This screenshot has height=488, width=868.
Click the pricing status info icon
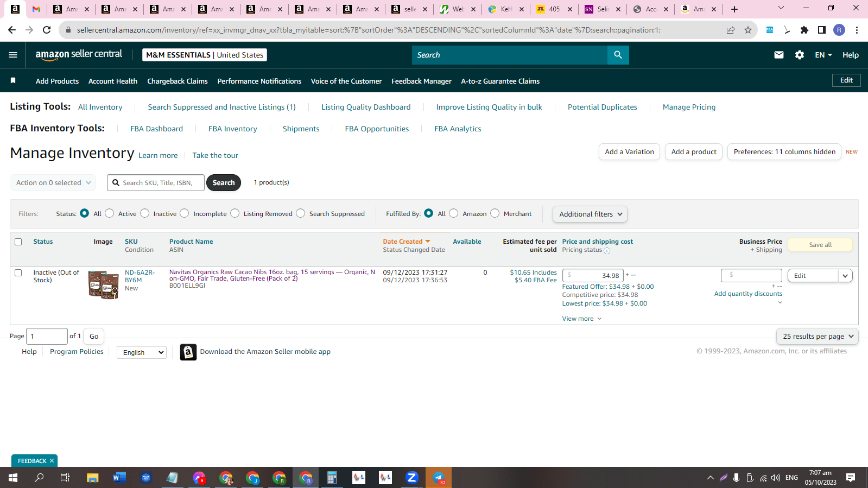pos(607,251)
